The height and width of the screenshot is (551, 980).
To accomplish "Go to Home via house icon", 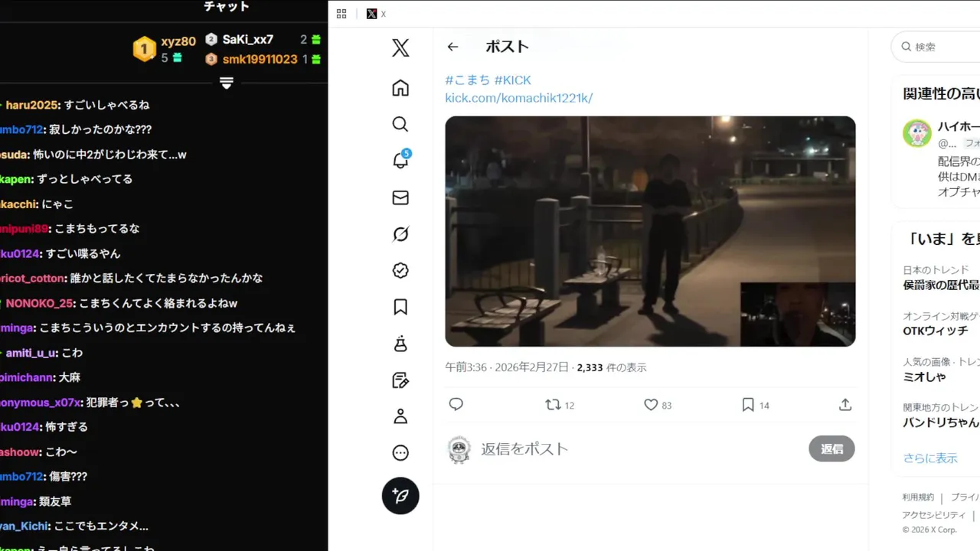I will [400, 88].
